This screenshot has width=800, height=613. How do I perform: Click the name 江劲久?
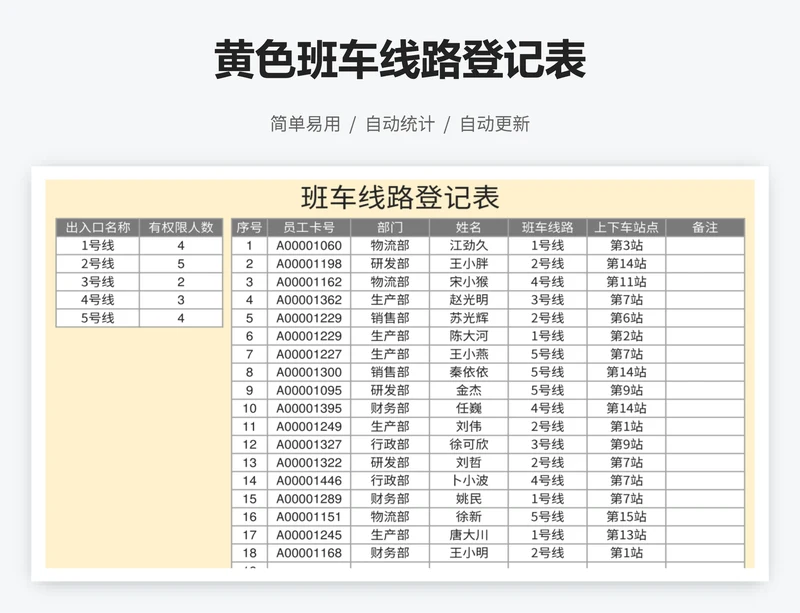click(x=469, y=246)
